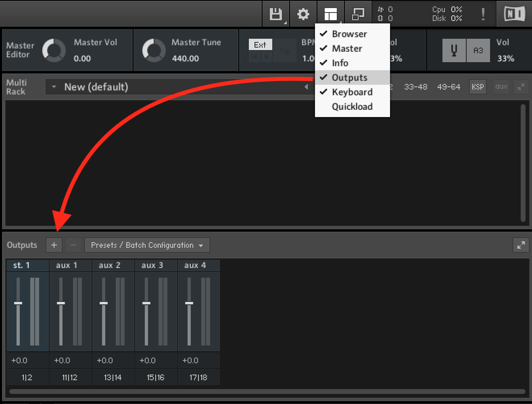Viewport: 532px width, 404px height.
Task: Switch to minimized view with the overlap icon
Action: point(358,13)
